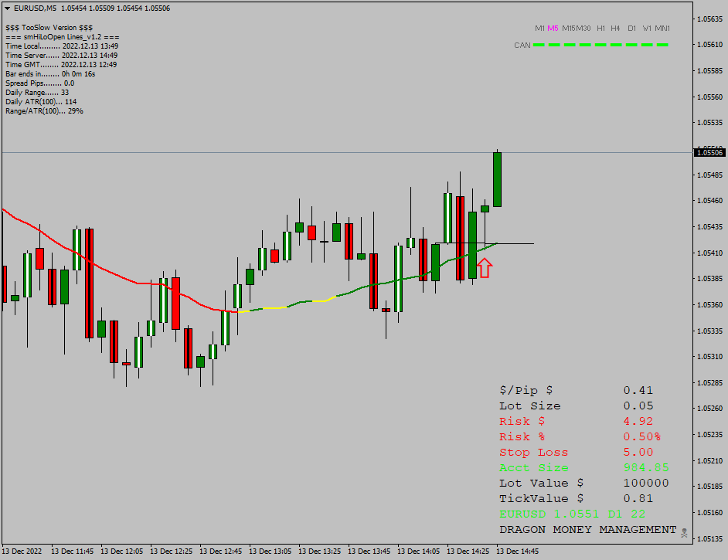Click the green CAN dash under MN1
728x560 pixels.
tap(662, 45)
